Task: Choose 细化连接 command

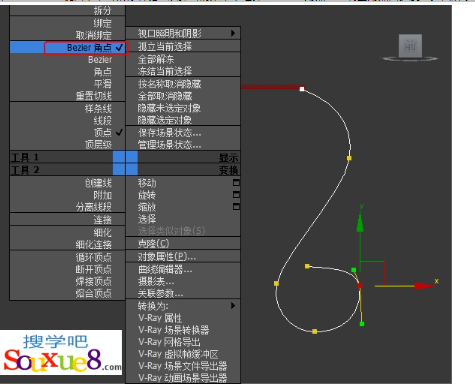Action: coord(67,244)
